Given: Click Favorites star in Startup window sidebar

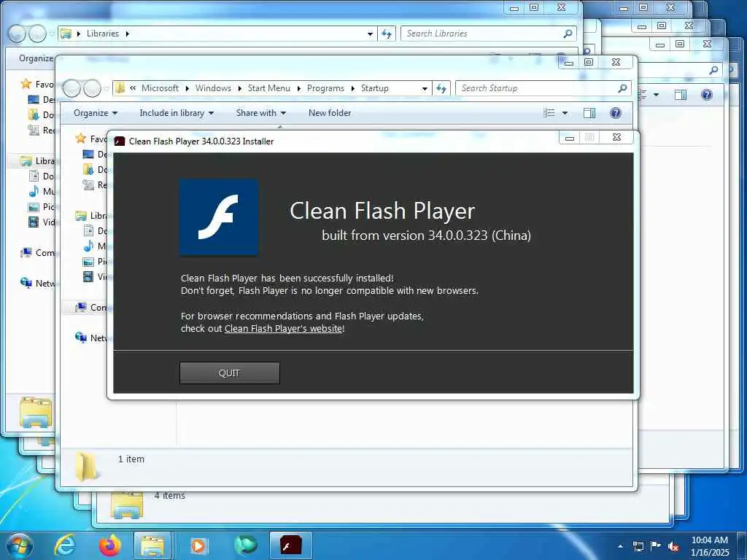Looking at the screenshot, I should [x=81, y=139].
